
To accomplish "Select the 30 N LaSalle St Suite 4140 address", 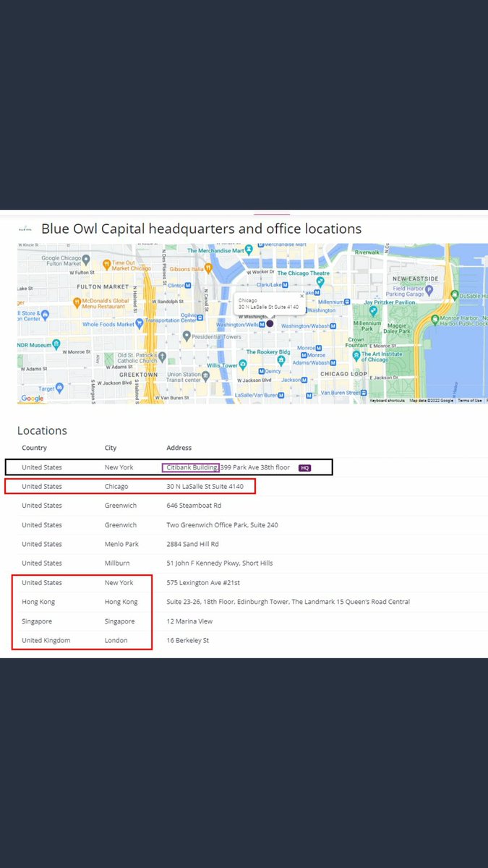I will [x=205, y=487].
